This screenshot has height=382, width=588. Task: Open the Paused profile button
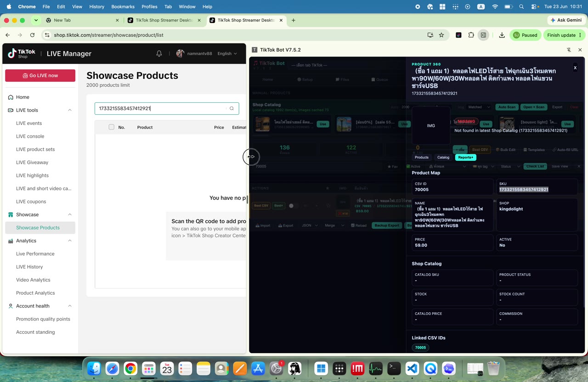pos(525,35)
